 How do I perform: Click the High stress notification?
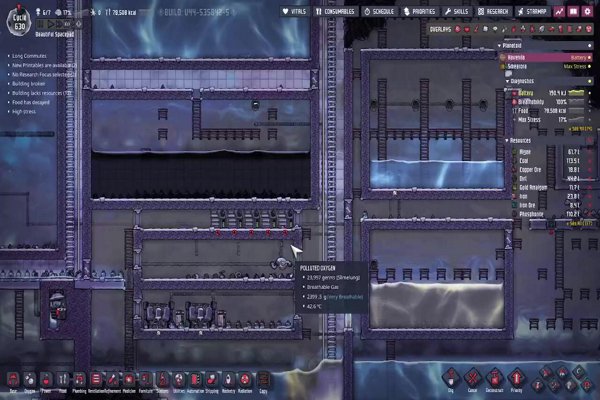click(x=24, y=112)
